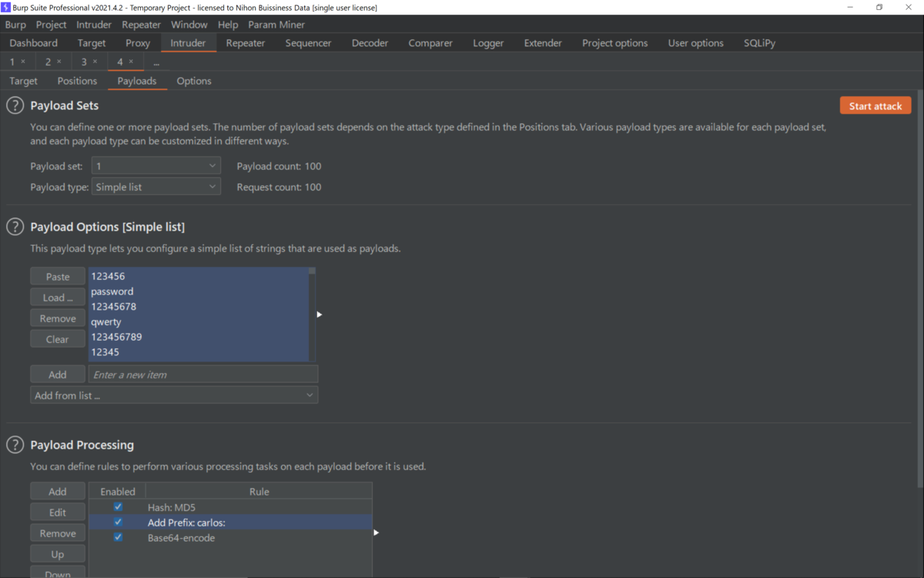Click the Rule column header

coord(259,492)
